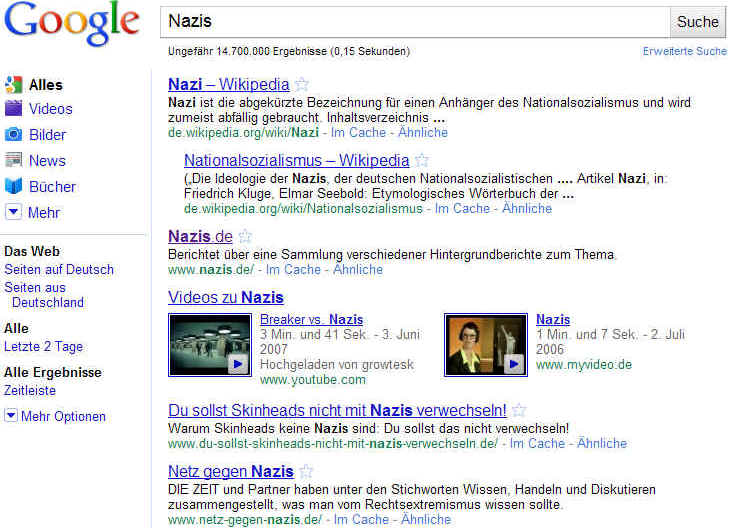Image resolution: width=733 pixels, height=528 pixels.
Task: Click 'Hochgeladen von growtesk' text
Action: coord(337,364)
